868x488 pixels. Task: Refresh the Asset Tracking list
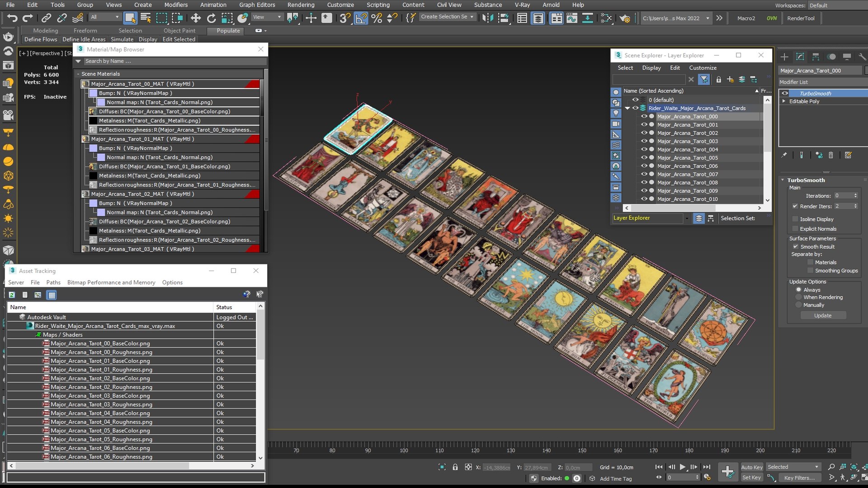point(12,295)
